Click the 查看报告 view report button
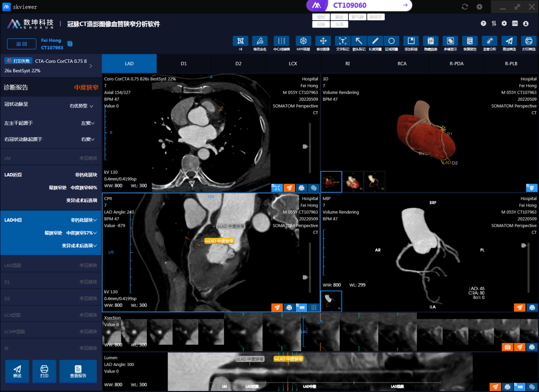Image resolution: width=539 pixels, height=392 pixels. (78, 371)
